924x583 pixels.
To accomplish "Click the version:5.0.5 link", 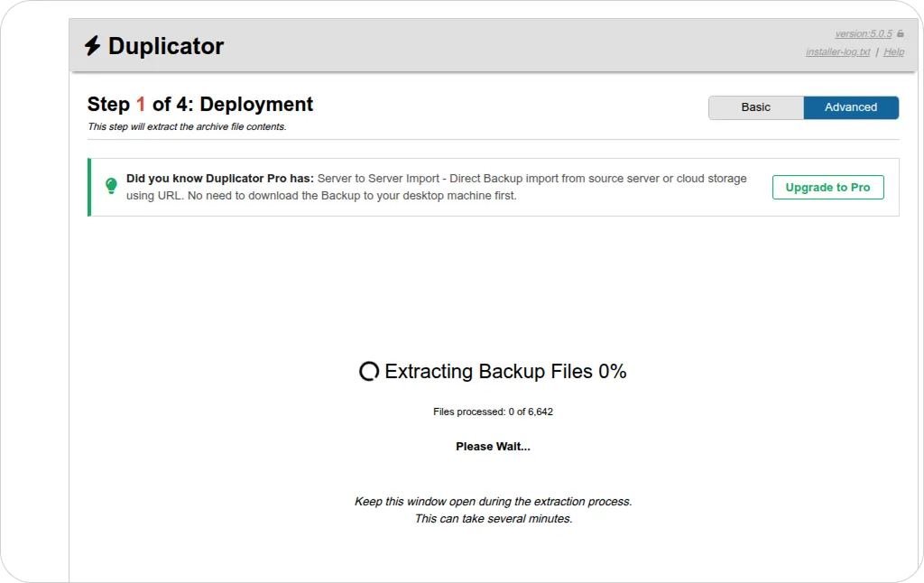I will (x=864, y=33).
